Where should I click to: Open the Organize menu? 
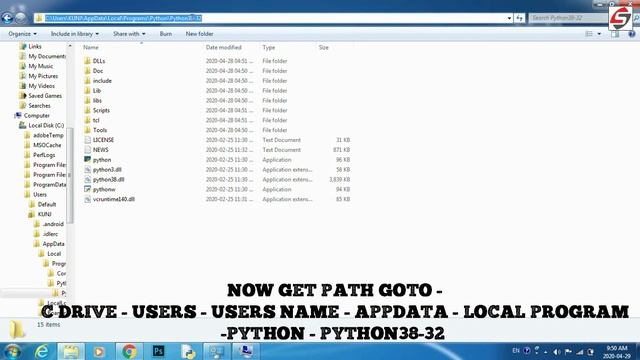coord(22,34)
